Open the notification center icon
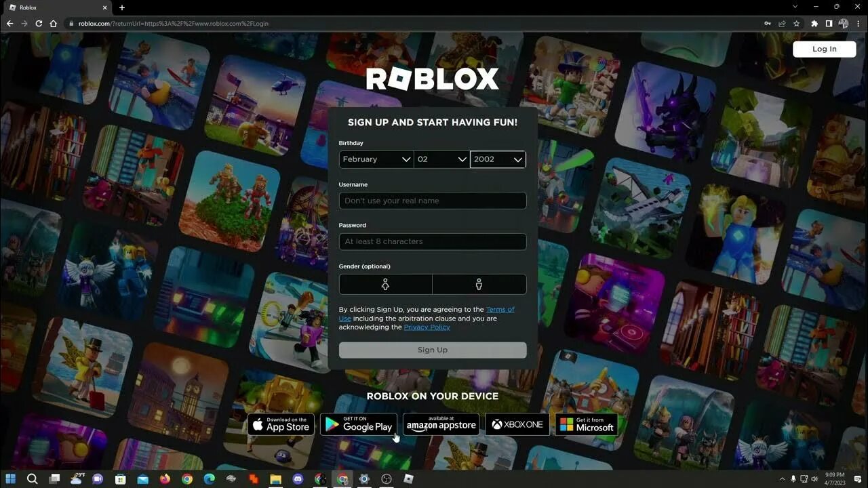 point(858,479)
